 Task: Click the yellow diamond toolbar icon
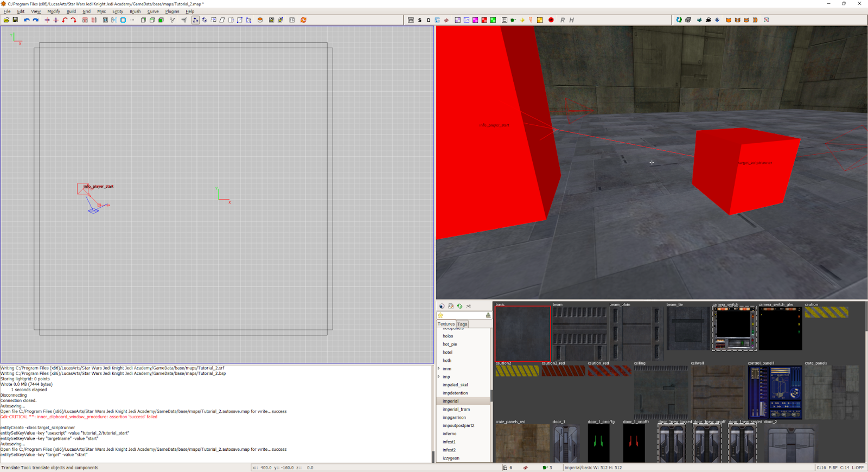click(x=522, y=20)
